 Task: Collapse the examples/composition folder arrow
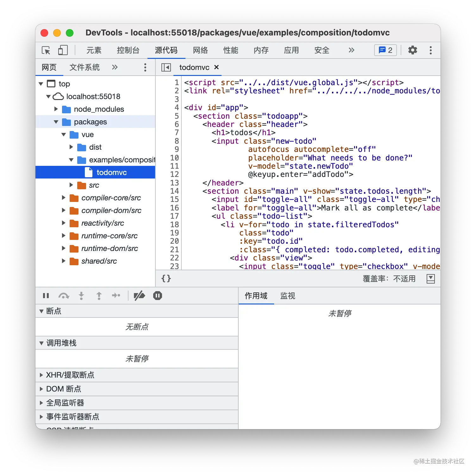point(71,160)
